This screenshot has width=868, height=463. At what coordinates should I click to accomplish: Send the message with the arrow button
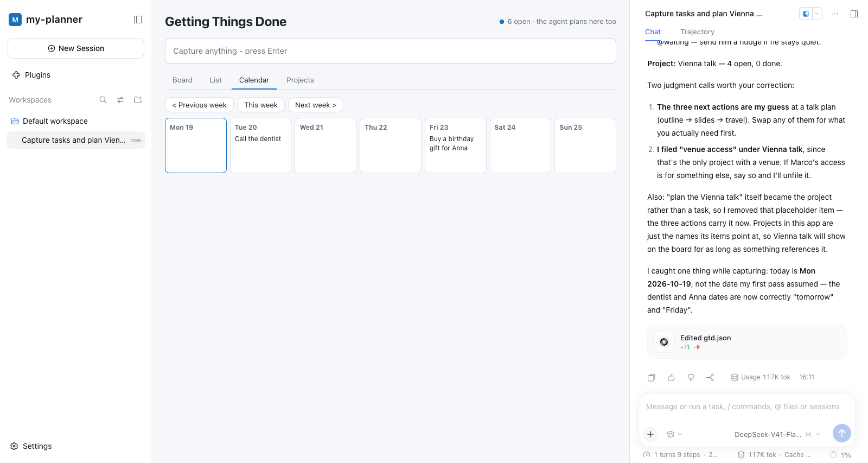[x=841, y=433]
